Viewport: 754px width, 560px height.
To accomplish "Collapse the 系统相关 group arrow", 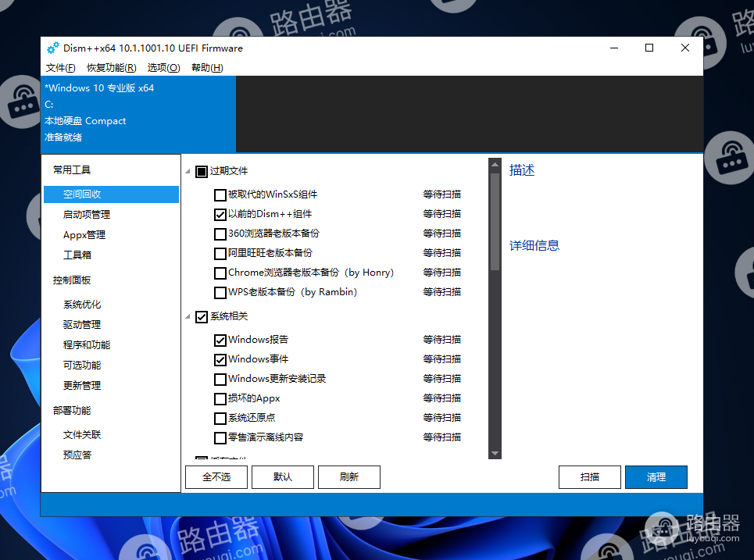I will [x=188, y=317].
